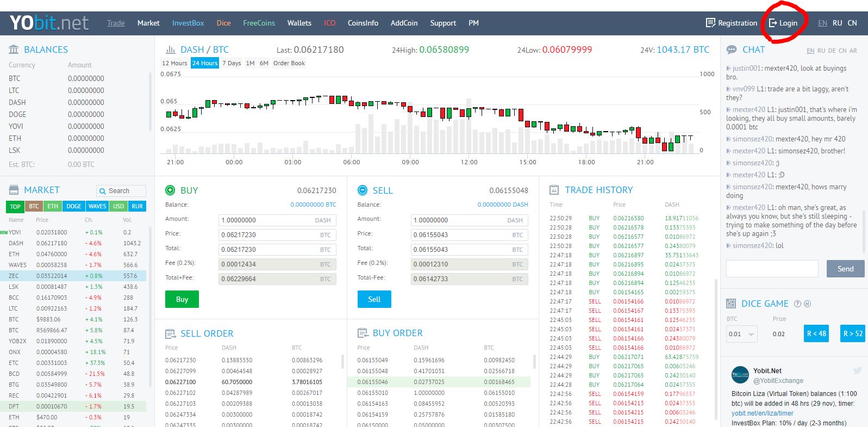Show the 1M chart range

[251, 63]
